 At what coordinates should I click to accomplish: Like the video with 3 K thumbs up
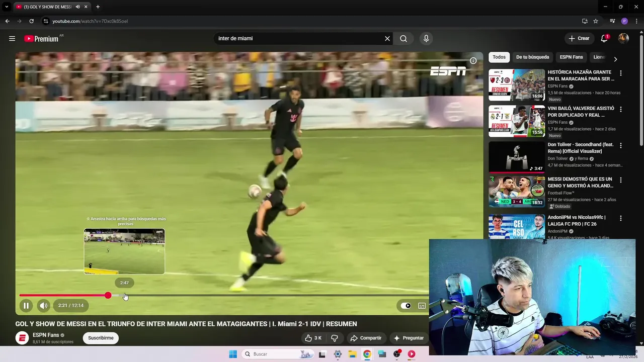coord(313,338)
